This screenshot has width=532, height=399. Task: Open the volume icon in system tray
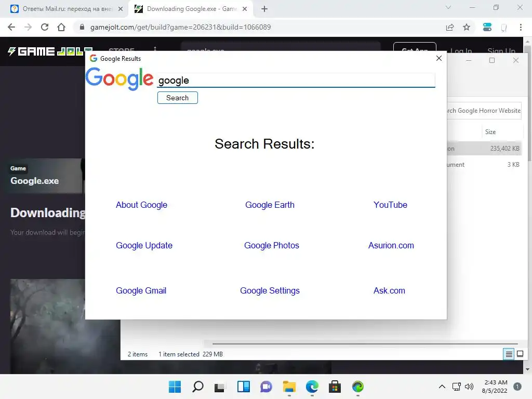point(469,387)
